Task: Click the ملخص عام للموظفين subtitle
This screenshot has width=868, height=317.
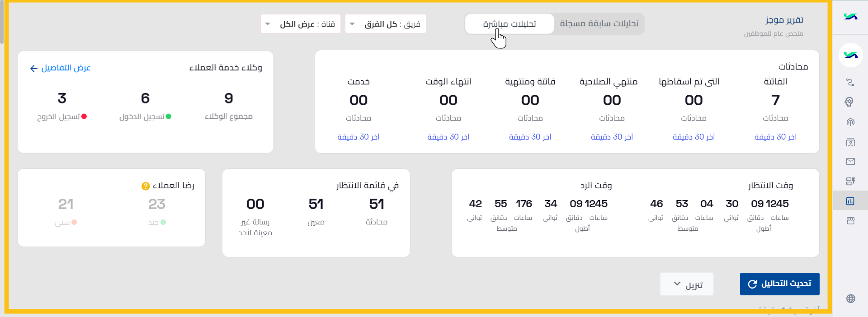Action: pos(774,34)
